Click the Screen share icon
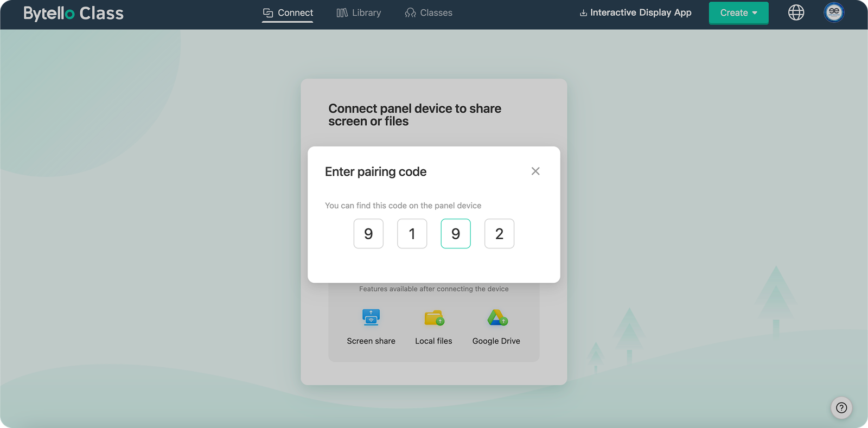Screen dimensions: 868x428 click(371, 317)
